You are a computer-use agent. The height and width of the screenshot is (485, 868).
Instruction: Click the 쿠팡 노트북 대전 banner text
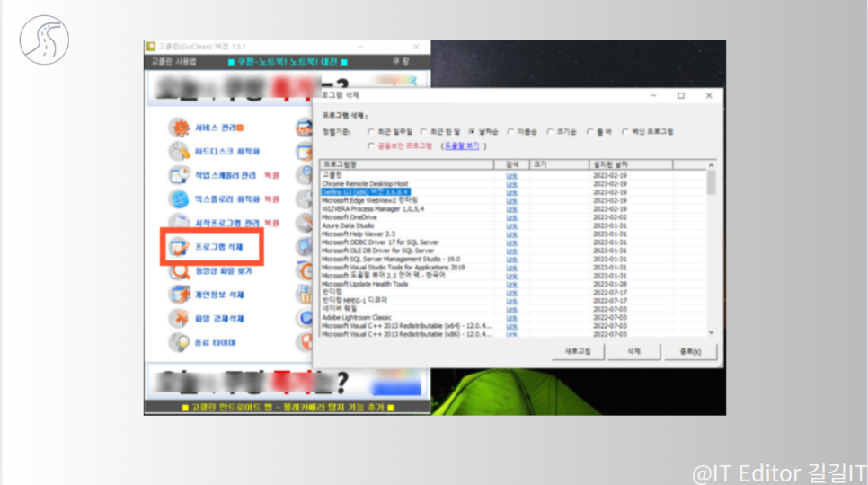click(x=288, y=62)
